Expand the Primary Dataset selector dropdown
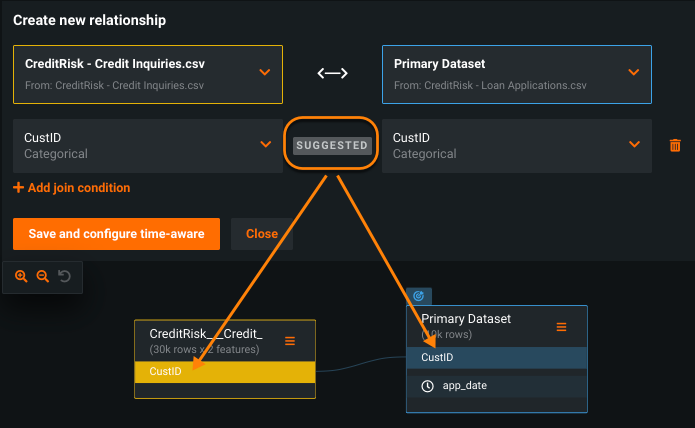This screenshot has width=695, height=428. (x=634, y=72)
